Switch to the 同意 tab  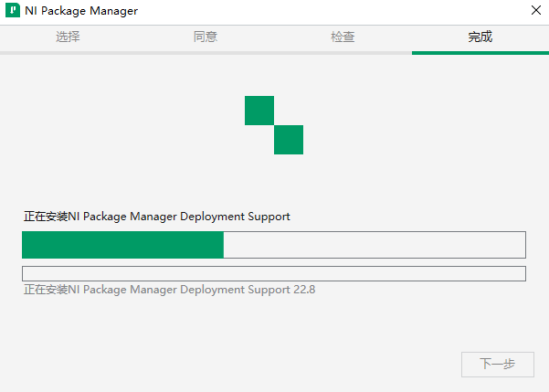(206, 37)
